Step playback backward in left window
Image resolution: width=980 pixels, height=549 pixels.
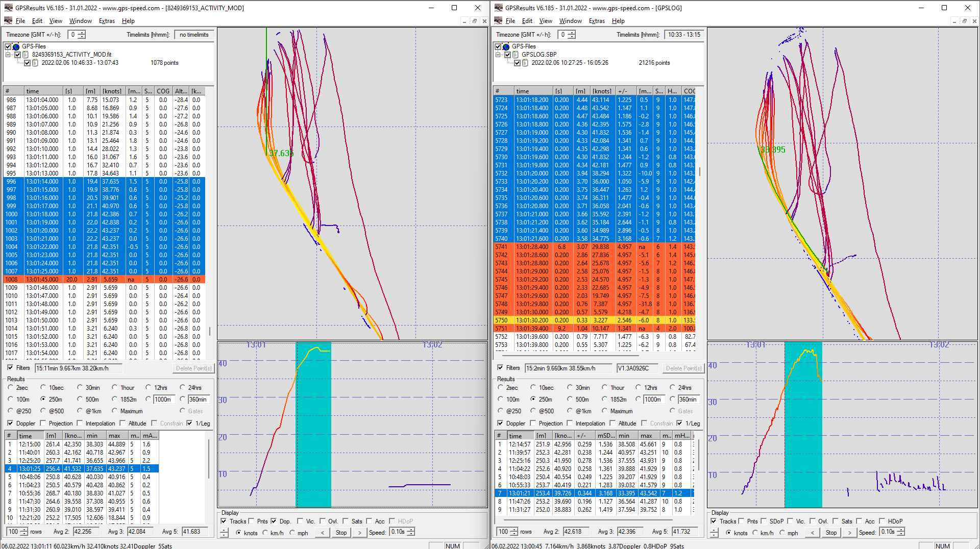point(323,532)
